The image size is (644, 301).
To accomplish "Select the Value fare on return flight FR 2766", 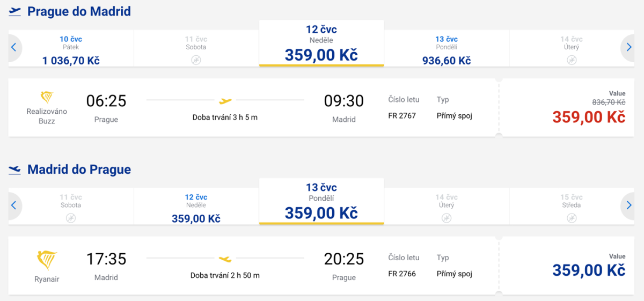I will [x=589, y=268].
